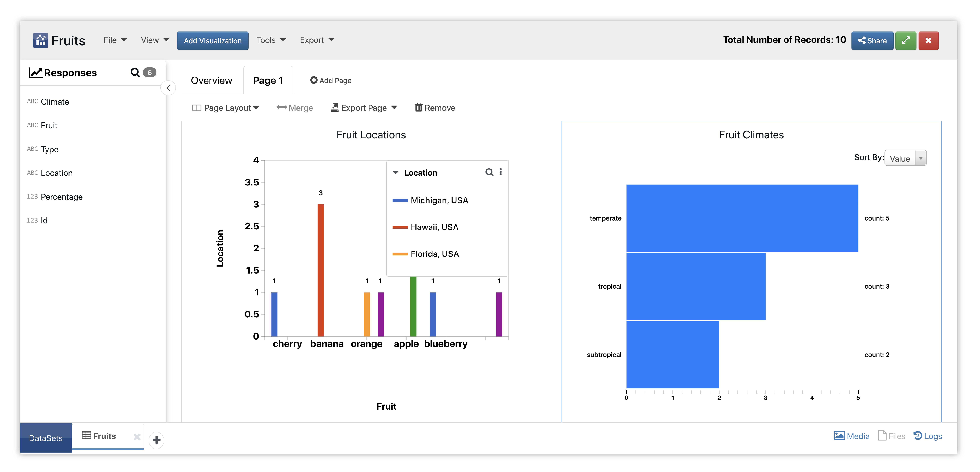This screenshot has height=472, width=980.
Task: Open the Media panel
Action: (x=851, y=436)
